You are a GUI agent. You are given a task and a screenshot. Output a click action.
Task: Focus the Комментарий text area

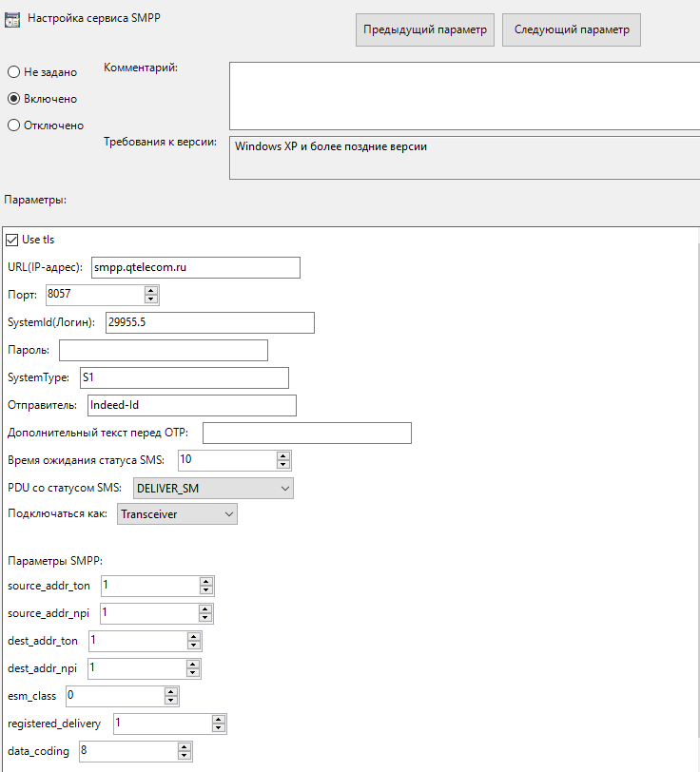pyautogui.click(x=464, y=95)
